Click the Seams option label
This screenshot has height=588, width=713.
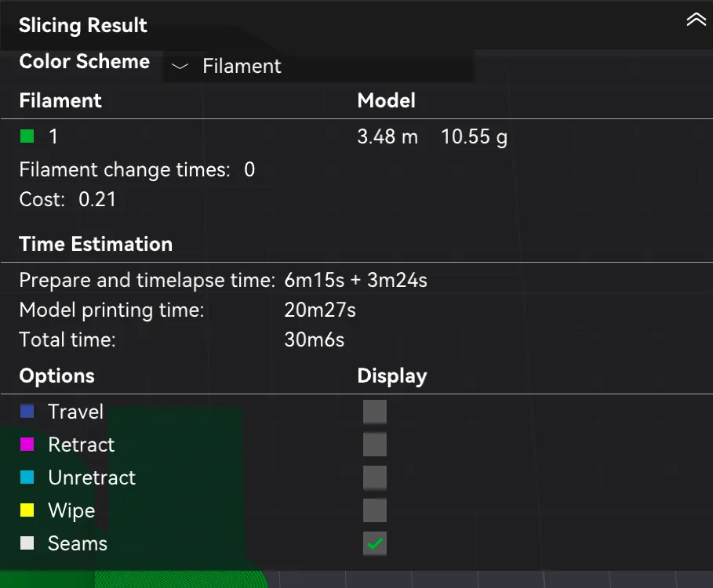[78, 543]
